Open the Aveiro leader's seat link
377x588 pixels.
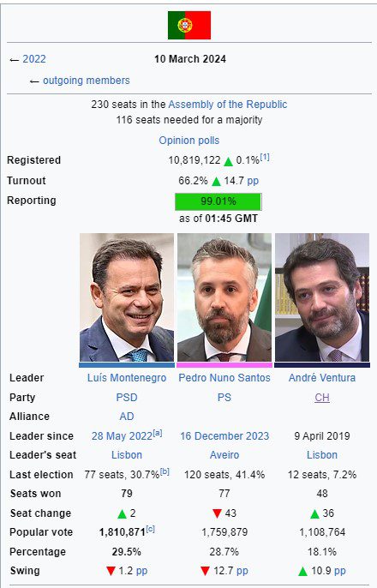click(x=224, y=455)
